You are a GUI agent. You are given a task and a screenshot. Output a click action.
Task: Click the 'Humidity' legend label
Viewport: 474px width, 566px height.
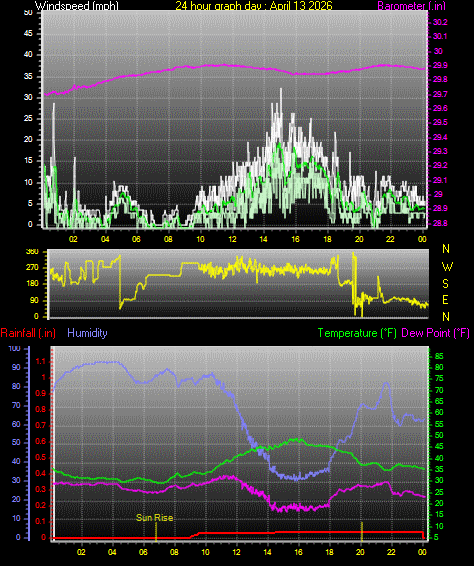coord(87,333)
